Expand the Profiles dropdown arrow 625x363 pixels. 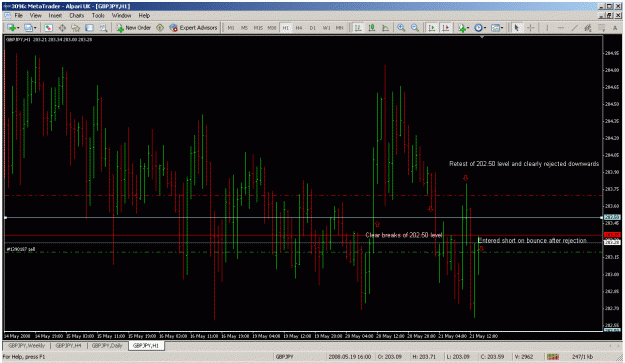(35, 28)
